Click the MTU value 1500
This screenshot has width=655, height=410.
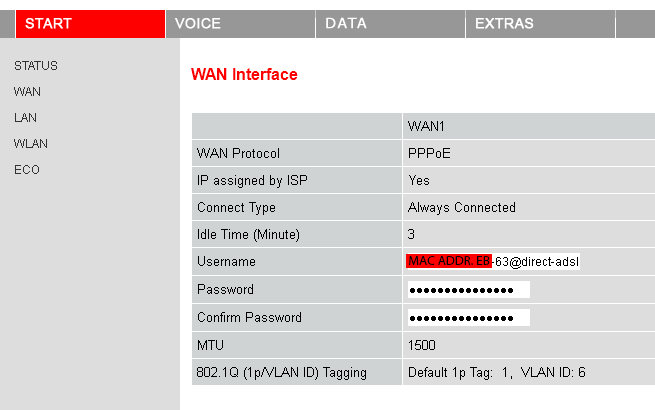[x=422, y=345]
